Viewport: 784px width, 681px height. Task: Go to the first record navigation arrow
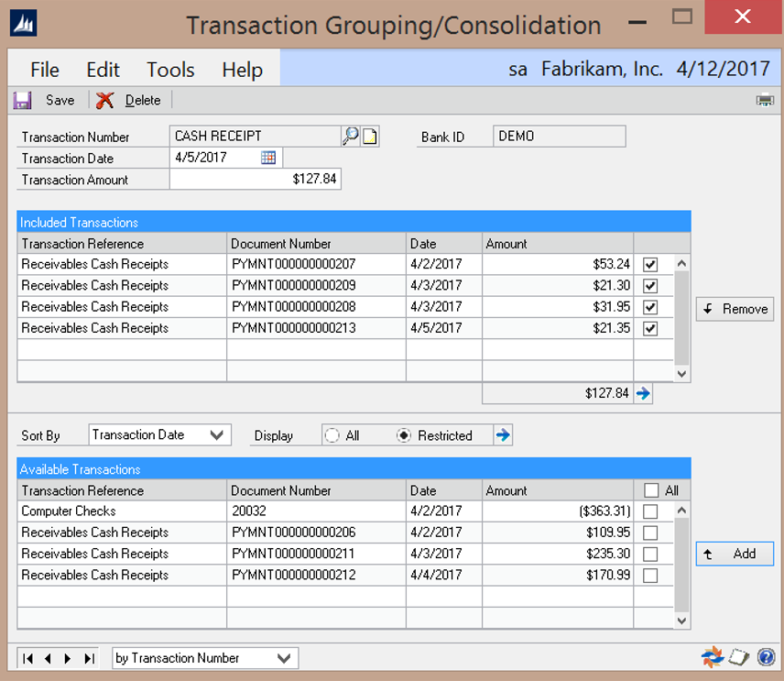27,658
